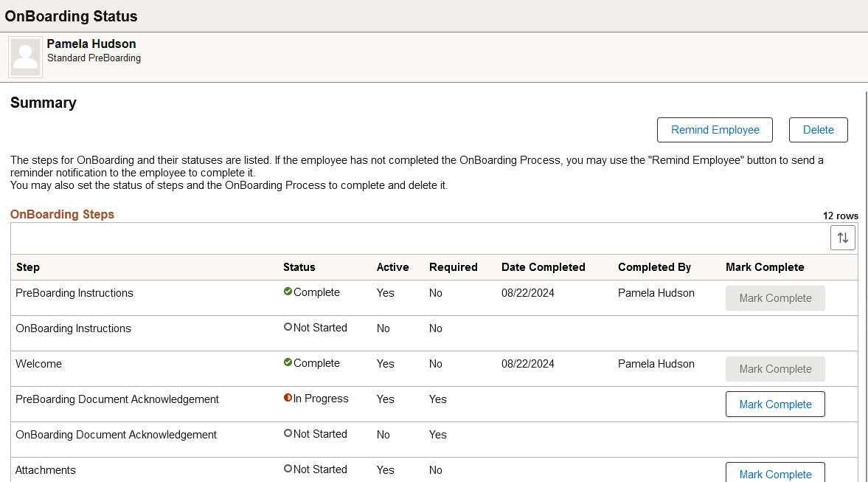Click the Date Completed column header
Viewport: 868px width, 482px height.
[x=543, y=267]
